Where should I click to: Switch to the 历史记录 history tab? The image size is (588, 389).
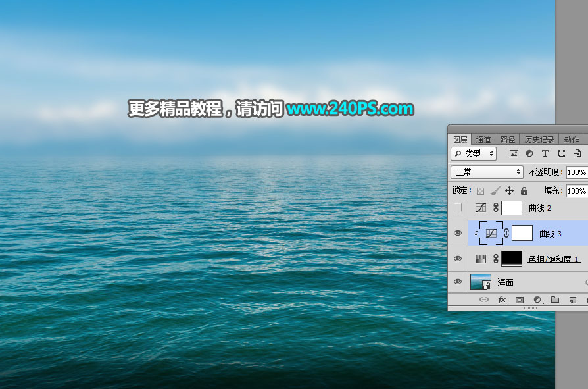(540, 139)
